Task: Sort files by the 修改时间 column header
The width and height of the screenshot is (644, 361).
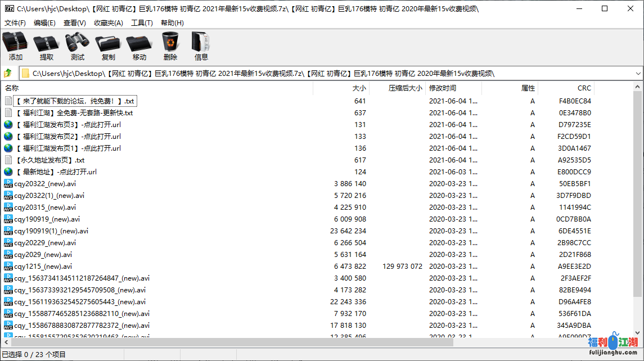Action: 443,88
